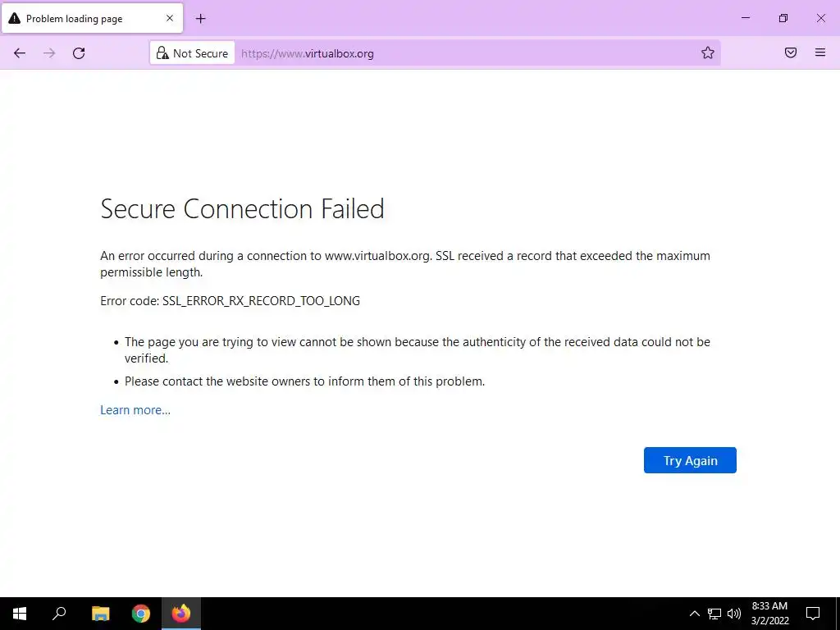Open the Firefox application menu
The height and width of the screenshot is (630, 840).
[x=820, y=52]
